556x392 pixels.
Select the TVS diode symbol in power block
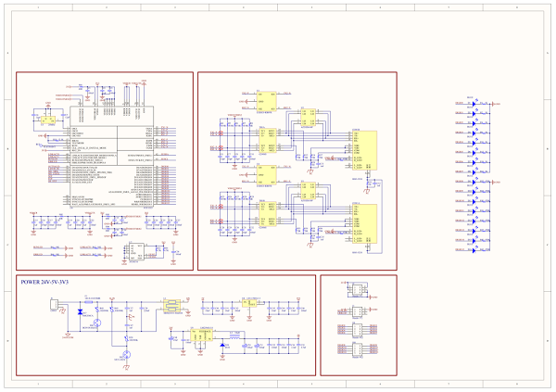(80, 311)
